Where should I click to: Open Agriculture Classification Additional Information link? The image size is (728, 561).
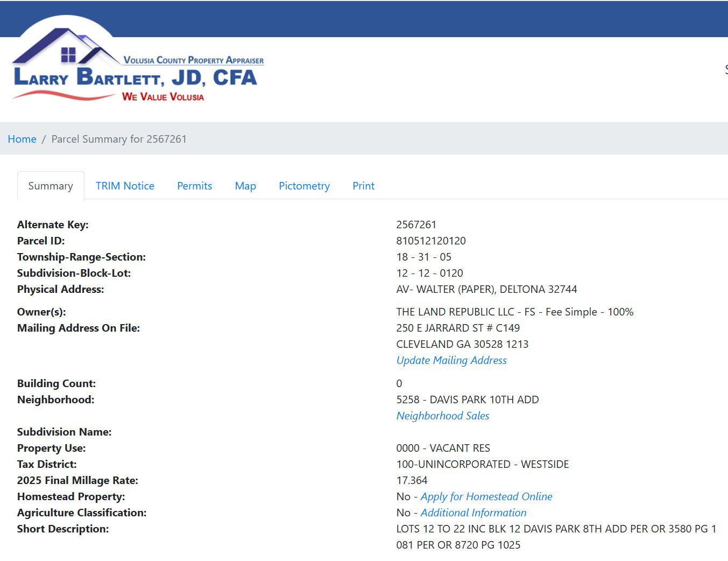[473, 513]
